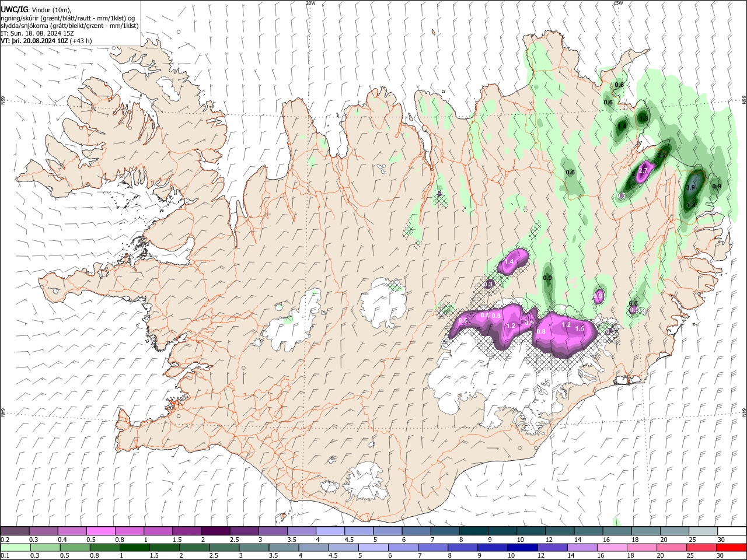
Task: Click the 1.4 value on the green patch
Action: [622, 126]
